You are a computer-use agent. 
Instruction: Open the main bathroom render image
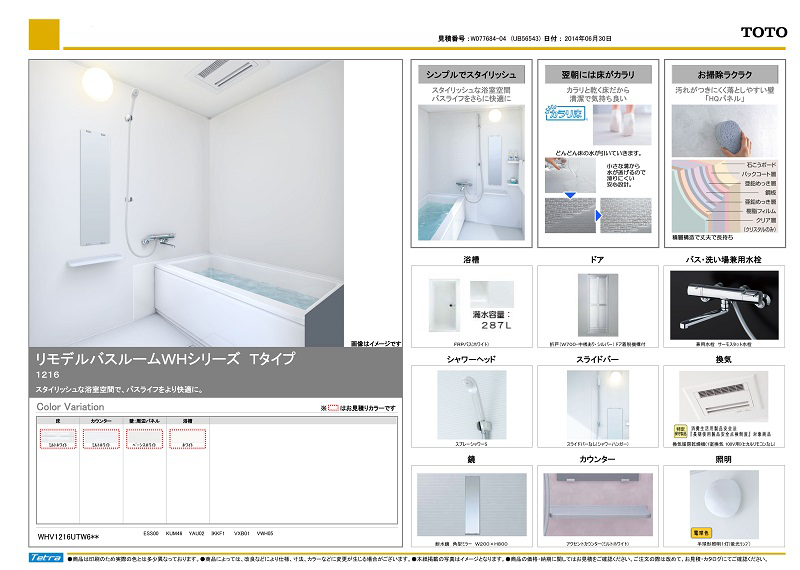click(x=186, y=204)
